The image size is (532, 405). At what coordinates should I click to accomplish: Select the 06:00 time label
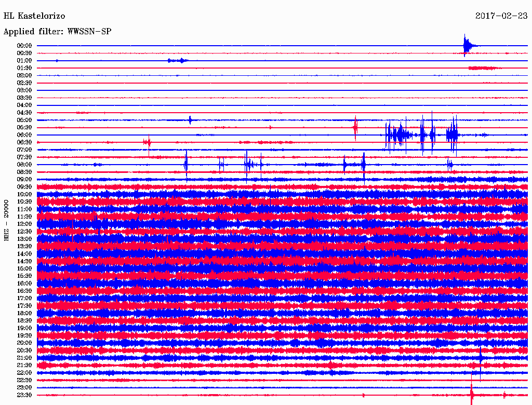point(24,134)
